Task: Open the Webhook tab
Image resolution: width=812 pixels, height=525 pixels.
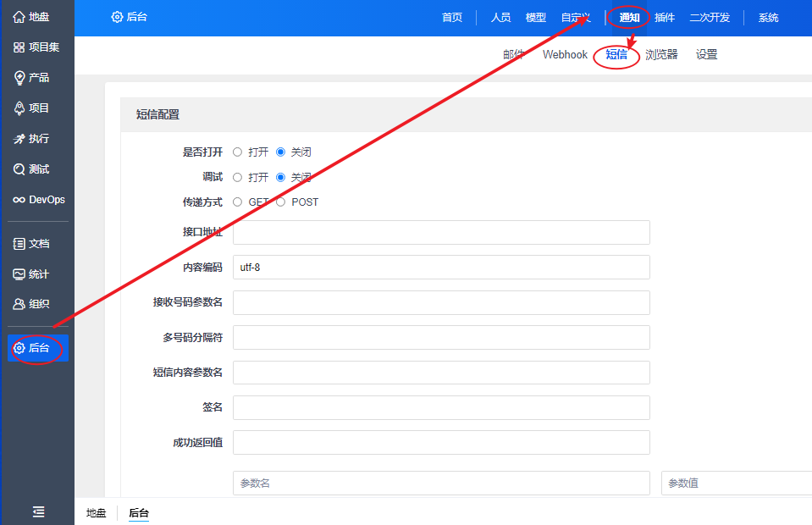Action: click(565, 55)
